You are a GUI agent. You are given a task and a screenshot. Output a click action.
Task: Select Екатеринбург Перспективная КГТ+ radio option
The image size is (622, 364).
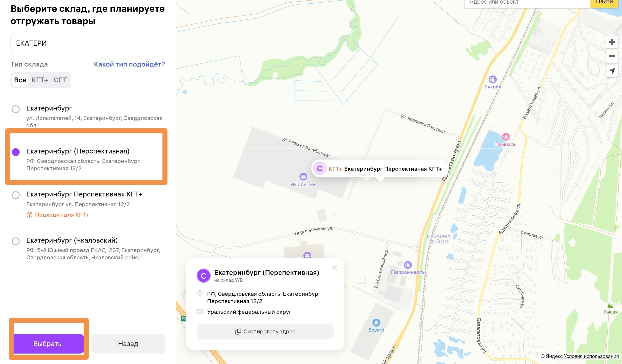point(16,195)
